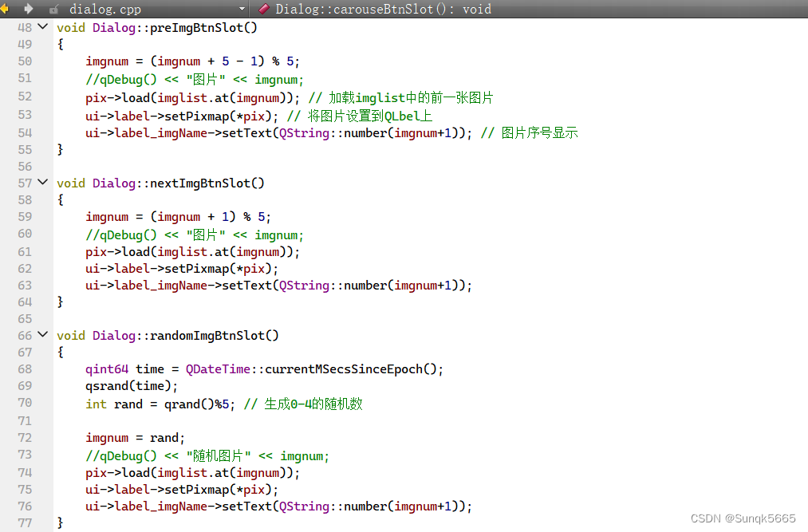Click line number 59 in the gutter
This screenshot has height=532, width=808.
pyautogui.click(x=25, y=217)
